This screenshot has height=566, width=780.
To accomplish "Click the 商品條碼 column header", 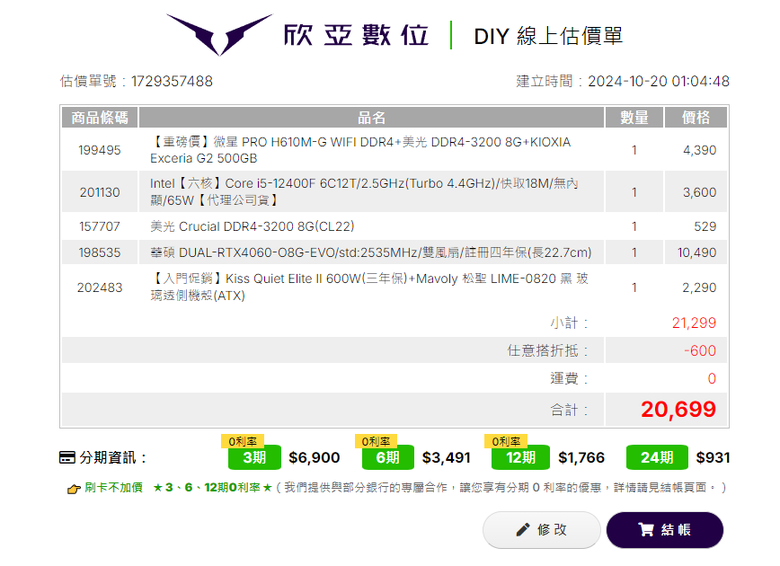I will click(x=99, y=118).
